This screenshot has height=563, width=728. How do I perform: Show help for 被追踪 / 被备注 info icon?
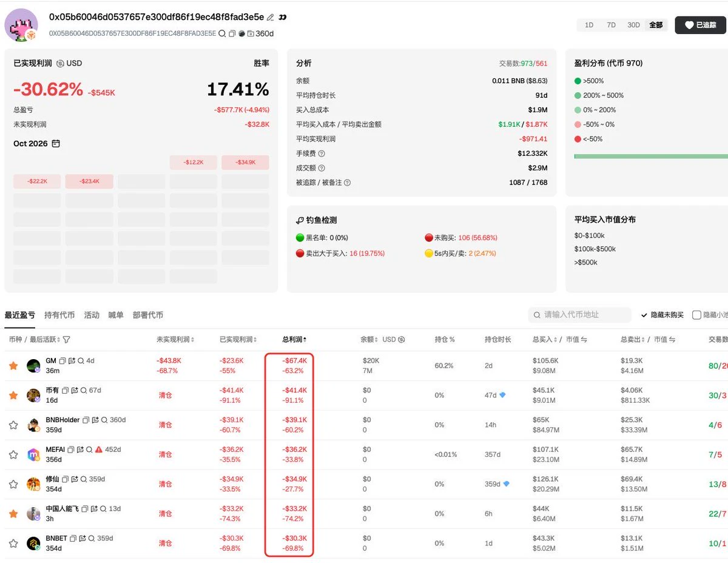347,183
